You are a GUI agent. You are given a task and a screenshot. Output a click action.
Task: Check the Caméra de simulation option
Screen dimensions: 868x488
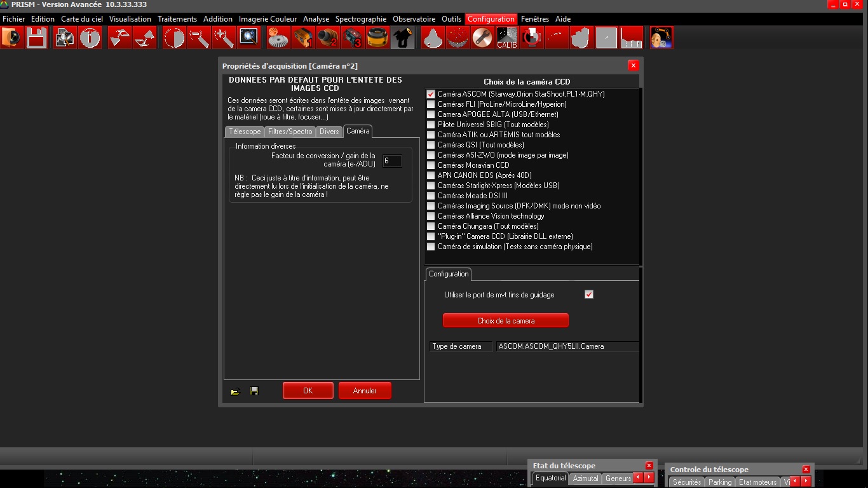pos(431,247)
